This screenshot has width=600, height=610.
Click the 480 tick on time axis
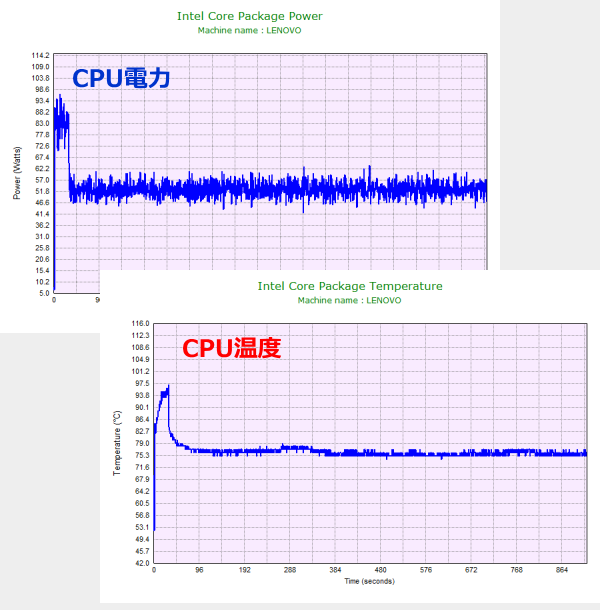381,570
